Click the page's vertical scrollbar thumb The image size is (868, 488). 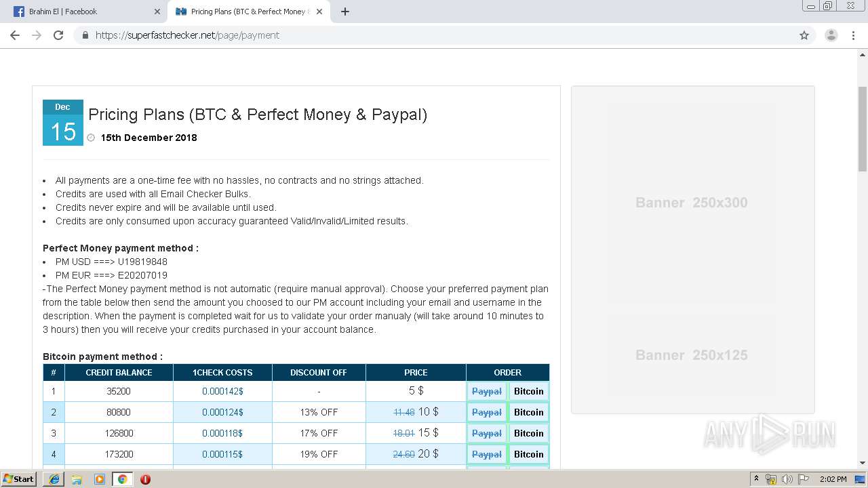click(x=863, y=129)
